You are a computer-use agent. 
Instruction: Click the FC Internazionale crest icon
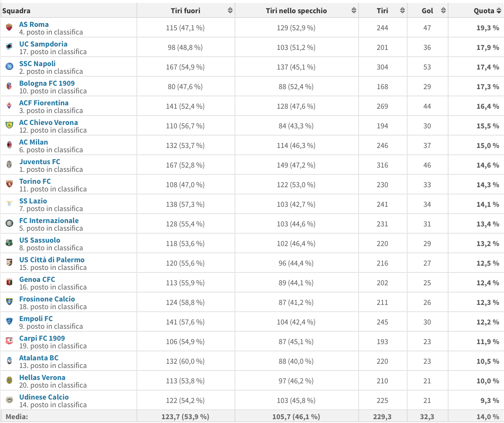9,224
